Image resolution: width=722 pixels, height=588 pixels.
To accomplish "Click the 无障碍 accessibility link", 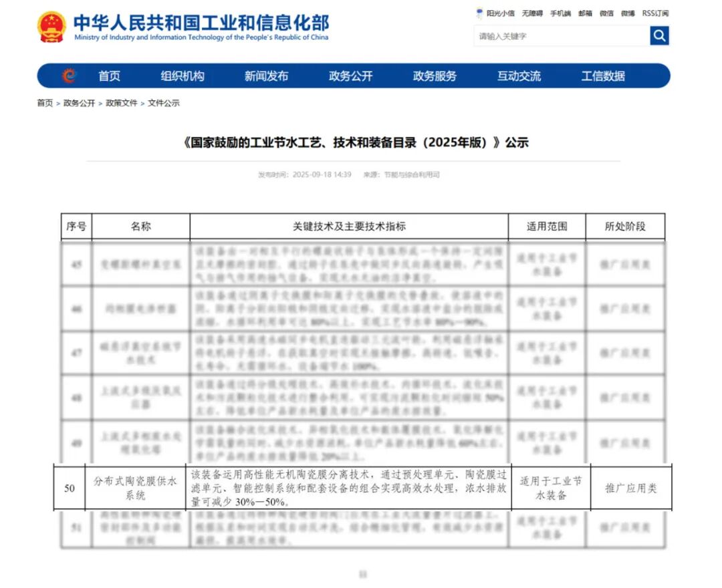I will click(x=532, y=13).
